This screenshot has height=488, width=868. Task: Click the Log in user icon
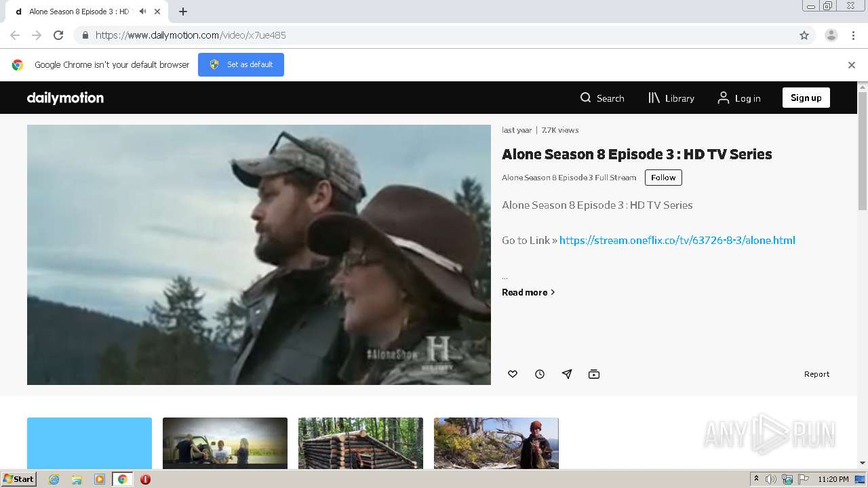click(x=724, y=98)
